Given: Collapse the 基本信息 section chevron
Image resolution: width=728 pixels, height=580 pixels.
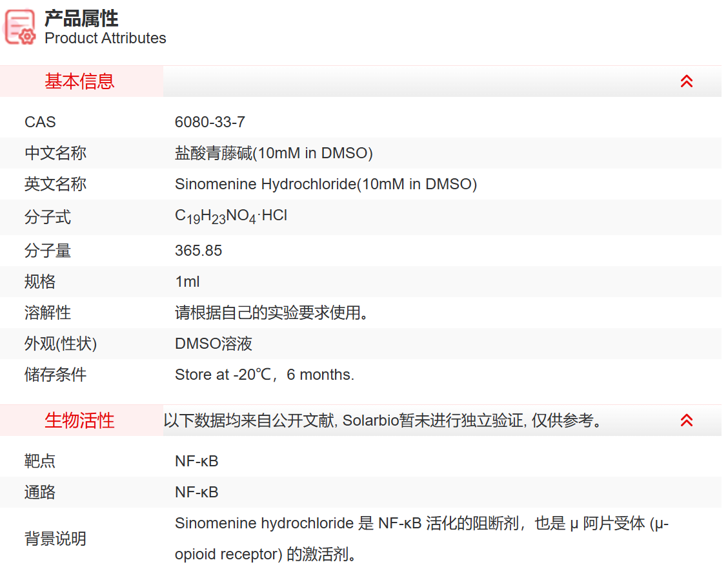Looking at the screenshot, I should point(687,81).
